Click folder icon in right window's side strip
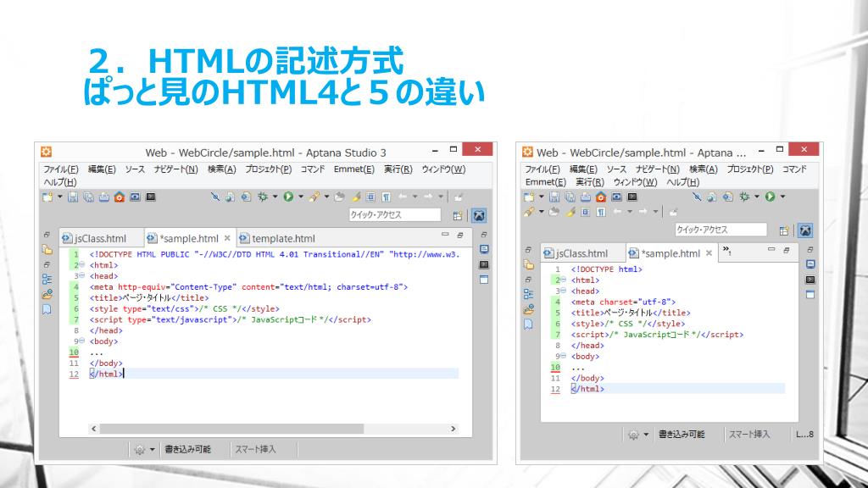Viewport: 868px width, 488px height. (529, 264)
